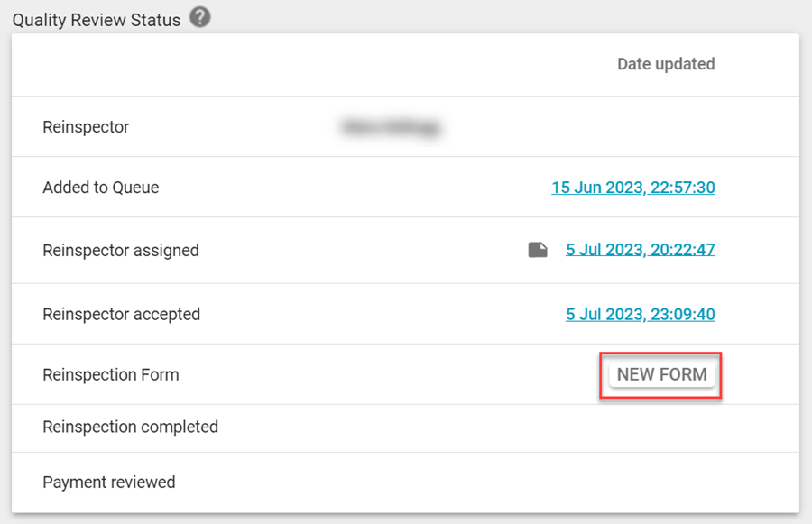
Task: Select the Added to Queue label
Action: click(100, 188)
